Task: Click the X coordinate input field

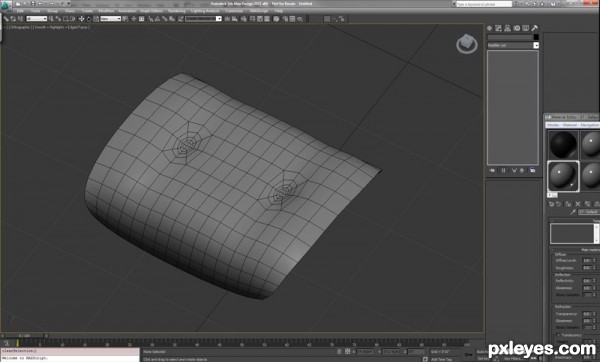Action: coord(365,351)
